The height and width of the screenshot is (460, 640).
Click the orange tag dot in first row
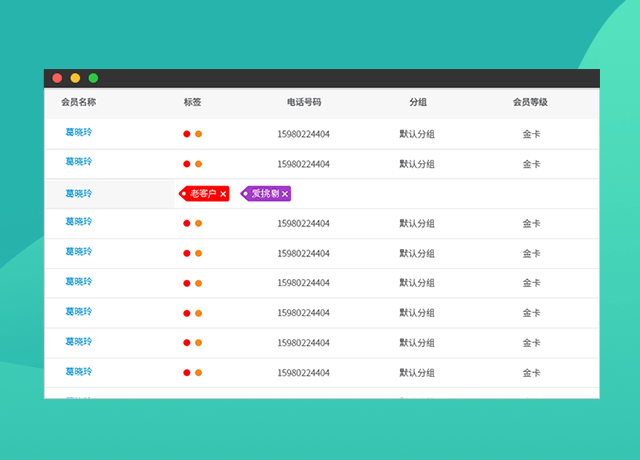pyautogui.click(x=198, y=134)
